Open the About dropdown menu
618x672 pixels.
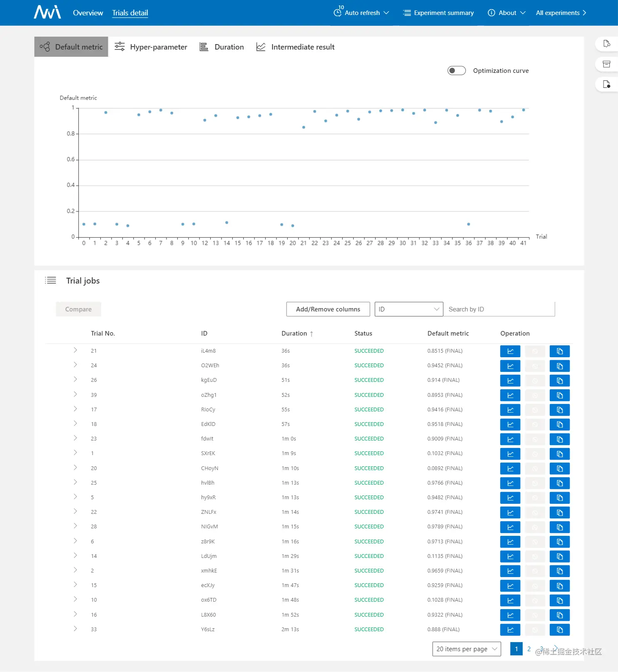(506, 12)
